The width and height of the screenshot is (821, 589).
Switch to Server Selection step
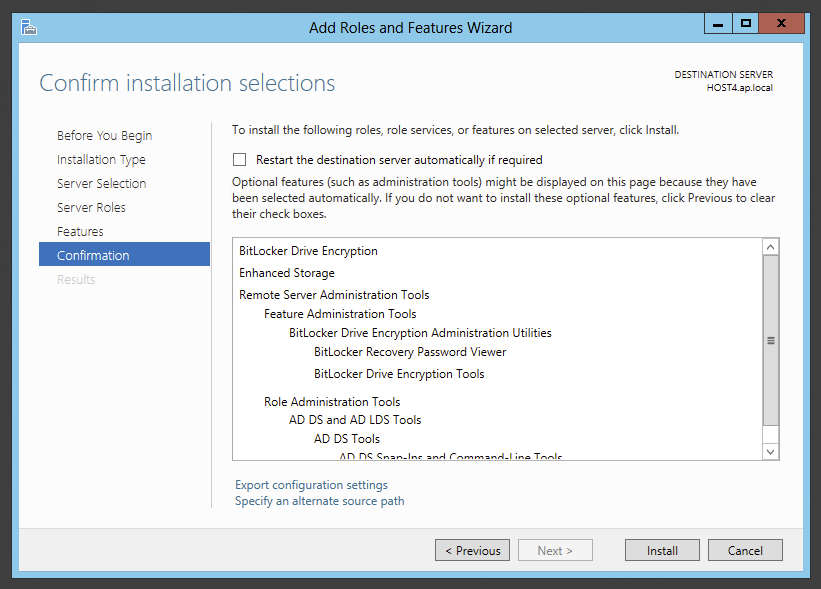pyautogui.click(x=101, y=183)
